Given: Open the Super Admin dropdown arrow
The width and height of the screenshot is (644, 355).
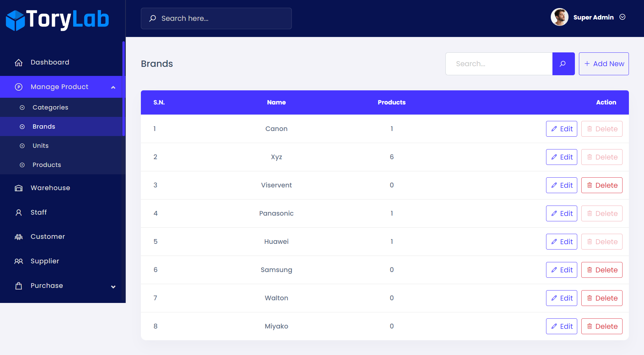Looking at the screenshot, I should 622,17.
